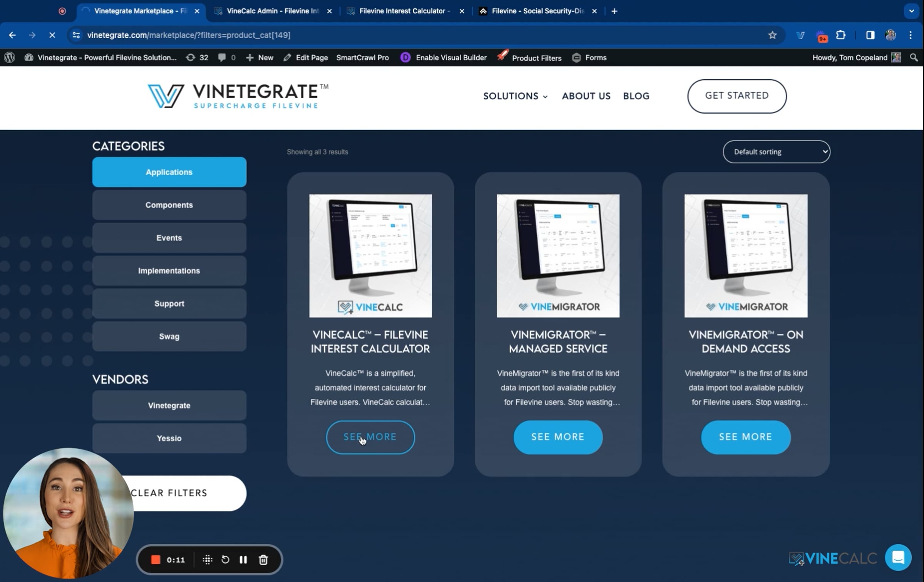The height and width of the screenshot is (582, 924).
Task: Open the browser extensions puzzle icon
Action: [x=841, y=35]
